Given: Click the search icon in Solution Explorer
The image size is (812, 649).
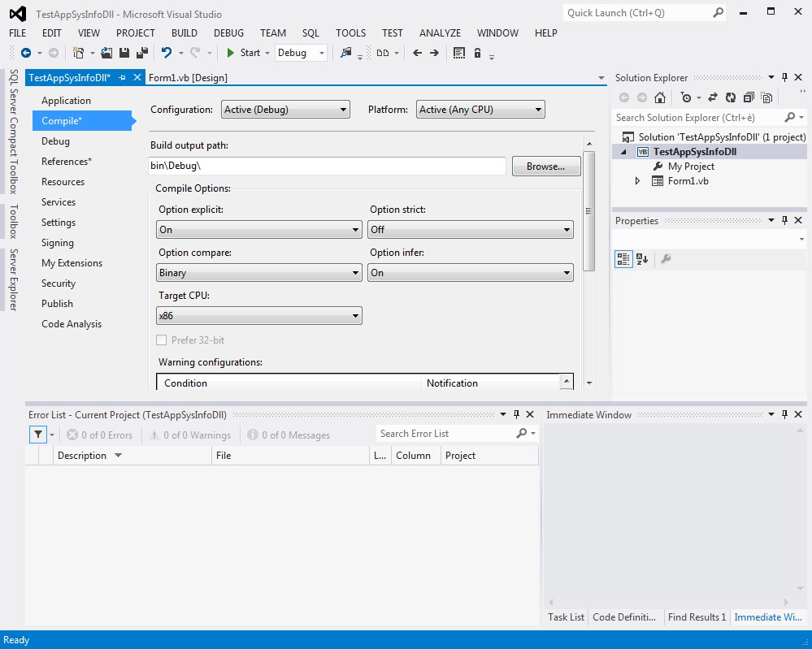Looking at the screenshot, I should pos(790,118).
